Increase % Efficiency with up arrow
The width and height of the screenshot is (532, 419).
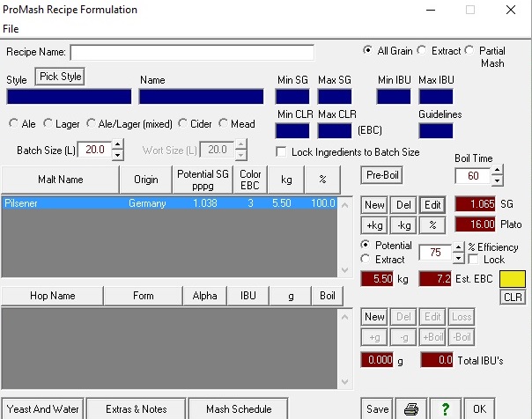pyautogui.click(x=458, y=247)
